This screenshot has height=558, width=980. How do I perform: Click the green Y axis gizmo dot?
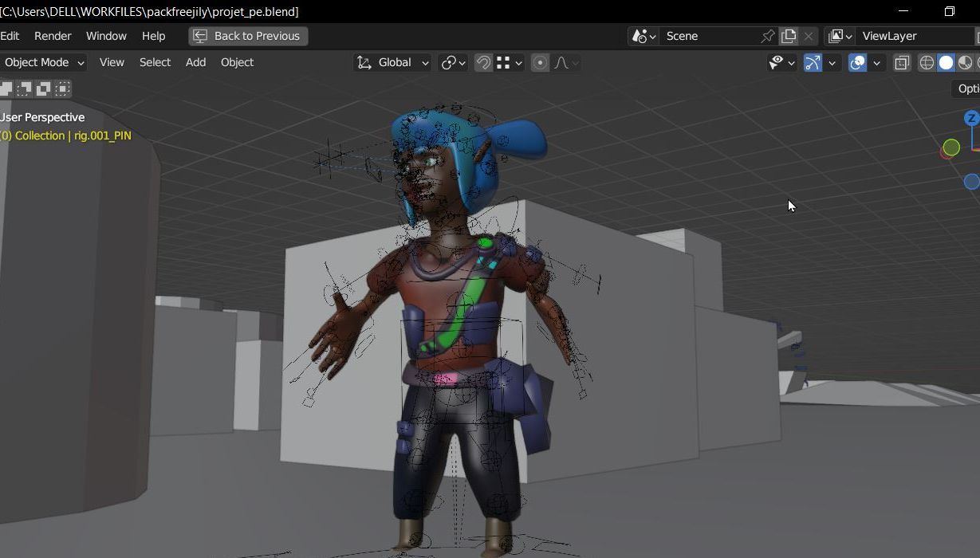(951, 147)
